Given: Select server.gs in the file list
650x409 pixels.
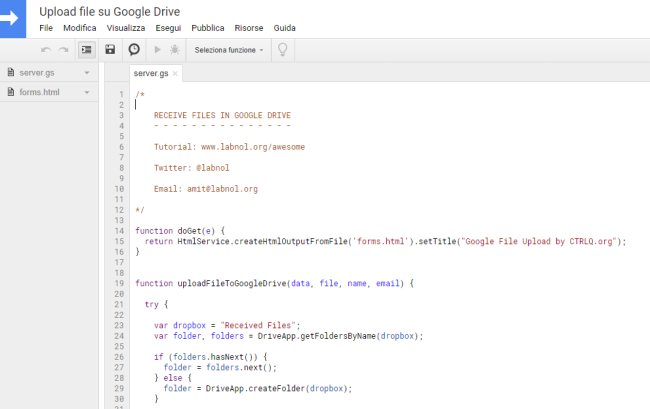Looking at the screenshot, I should [40, 73].
